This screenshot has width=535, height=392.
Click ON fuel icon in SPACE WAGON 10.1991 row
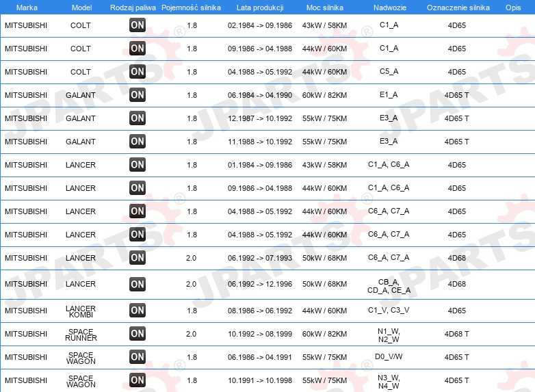click(x=138, y=380)
